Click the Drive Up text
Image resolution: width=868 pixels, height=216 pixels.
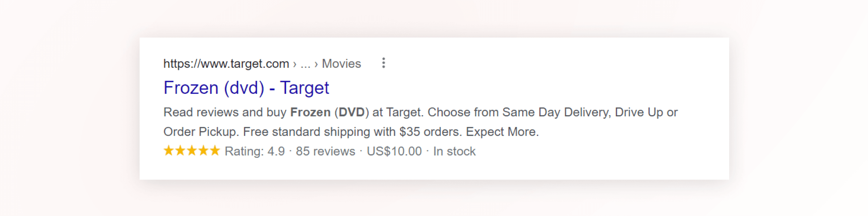pyautogui.click(x=639, y=112)
